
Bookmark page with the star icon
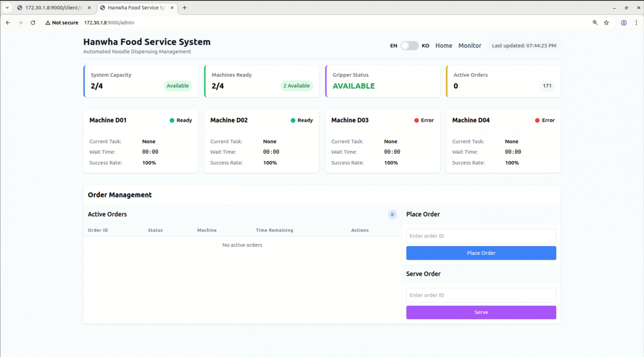606,23
